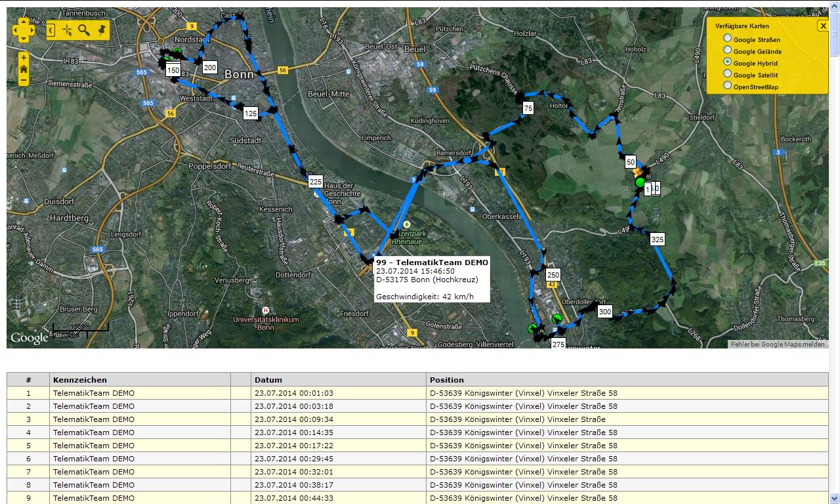Screen dimensions: 840x504
Task: Select row 3 dated 23.07.2014 00:09:34
Action: [x=417, y=419]
